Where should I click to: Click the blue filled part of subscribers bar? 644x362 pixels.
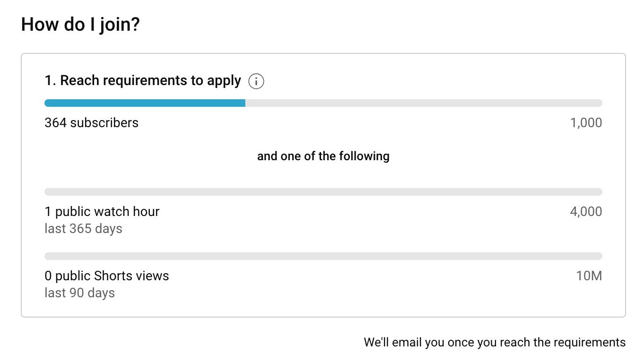pyautogui.click(x=145, y=103)
